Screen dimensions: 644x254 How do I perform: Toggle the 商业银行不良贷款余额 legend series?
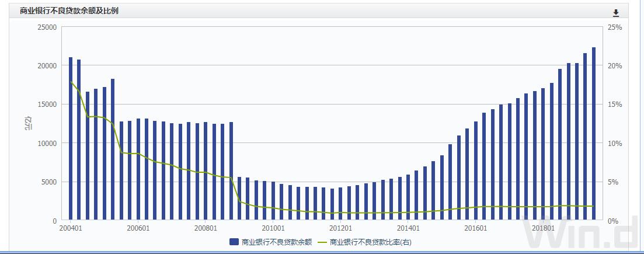[x=271, y=242]
